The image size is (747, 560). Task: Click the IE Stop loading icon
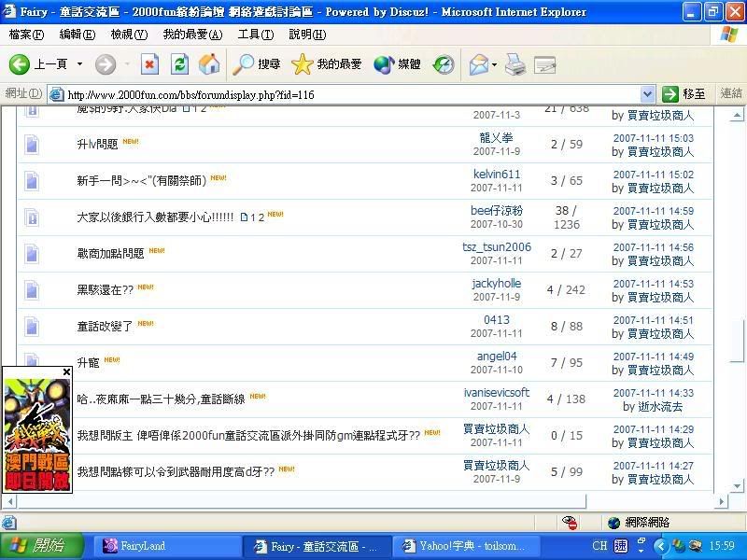(149, 64)
